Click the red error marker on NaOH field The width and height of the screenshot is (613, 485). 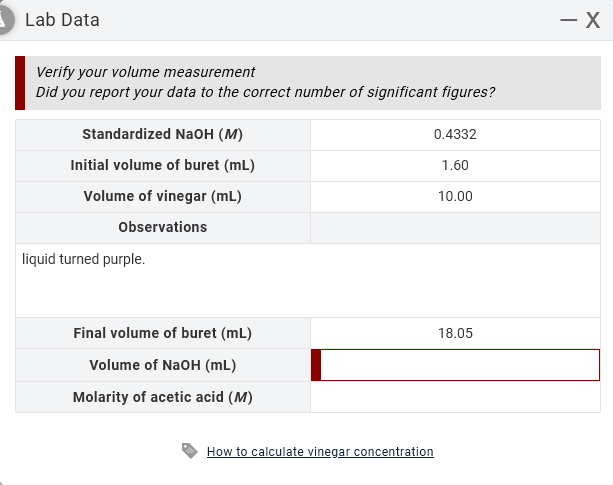[316, 365]
